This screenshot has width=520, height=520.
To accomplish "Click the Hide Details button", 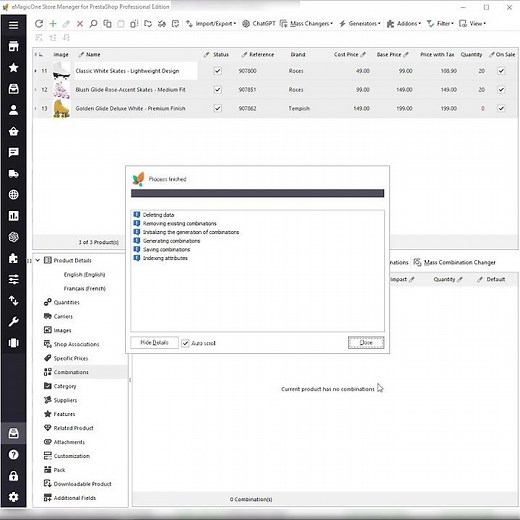I will 154,343.
